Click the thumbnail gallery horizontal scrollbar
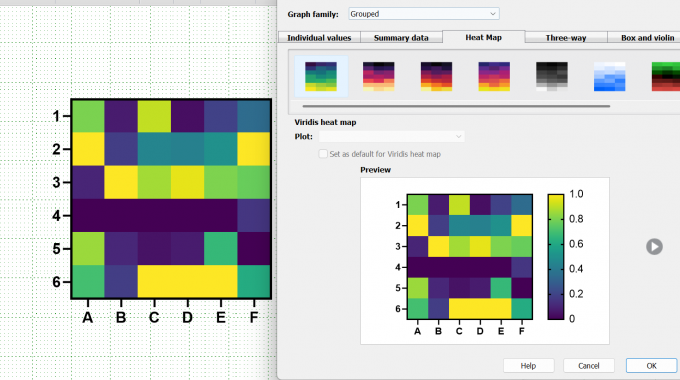Image resolution: width=680 pixels, height=380 pixels. (x=456, y=106)
